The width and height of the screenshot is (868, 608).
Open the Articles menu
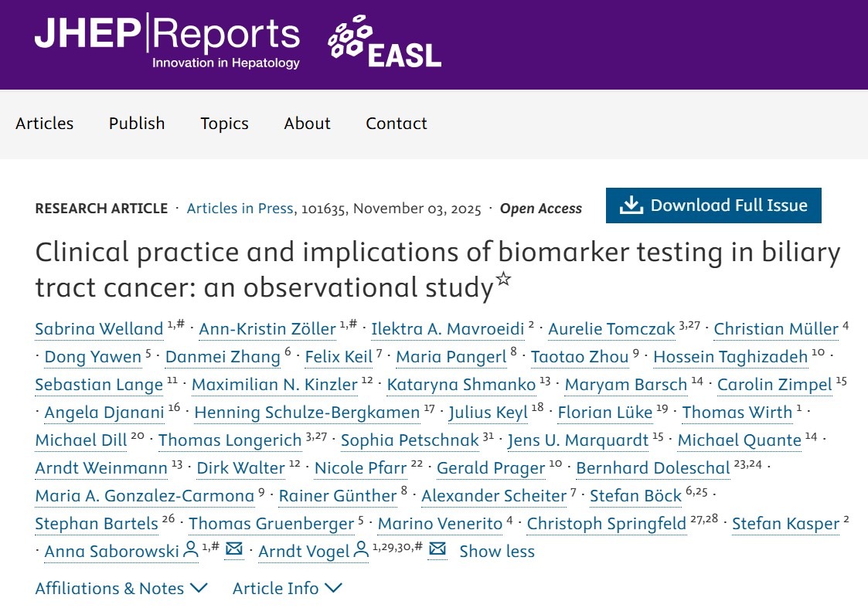45,124
